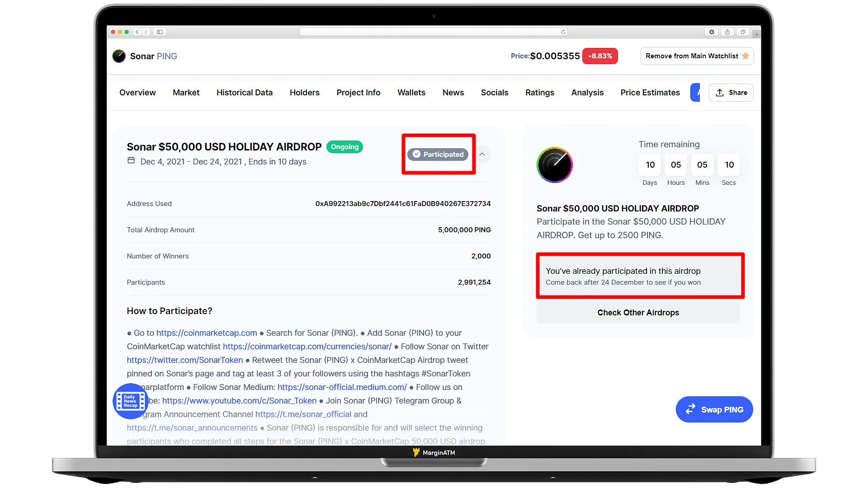Click the Hours countdown box
Screen dimensions: 868x488
tap(676, 165)
